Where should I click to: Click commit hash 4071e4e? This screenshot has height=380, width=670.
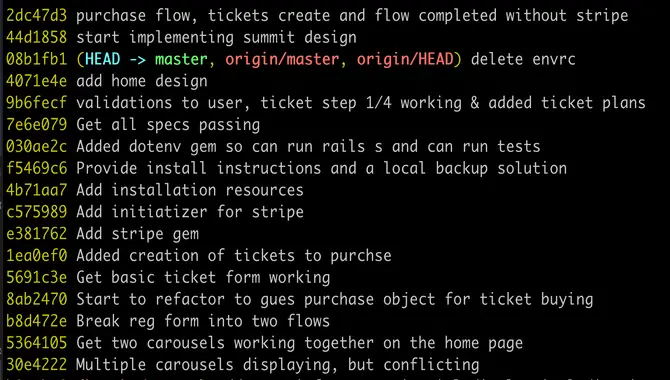tap(37, 81)
